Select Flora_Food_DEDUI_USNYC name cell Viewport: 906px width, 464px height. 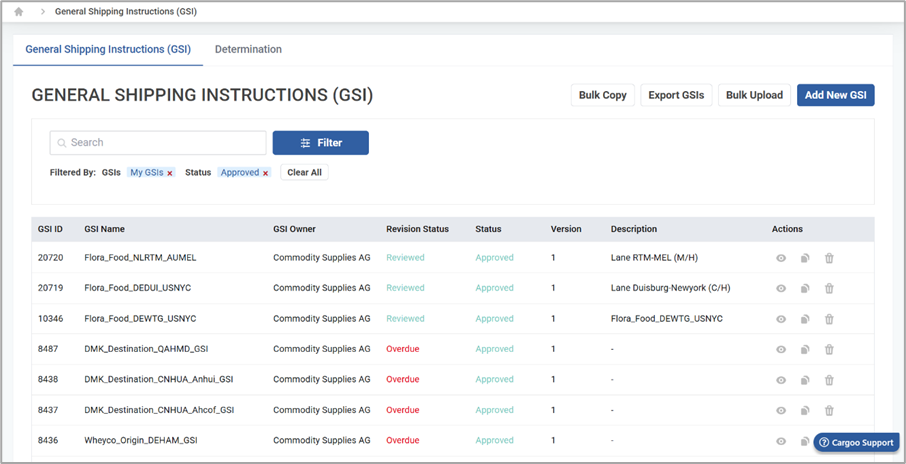click(x=138, y=288)
